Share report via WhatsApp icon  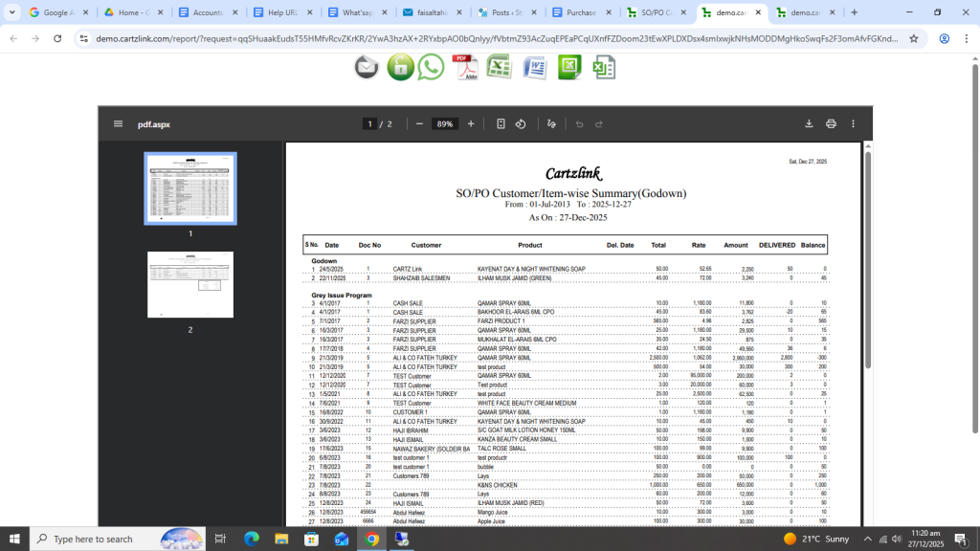[432, 67]
